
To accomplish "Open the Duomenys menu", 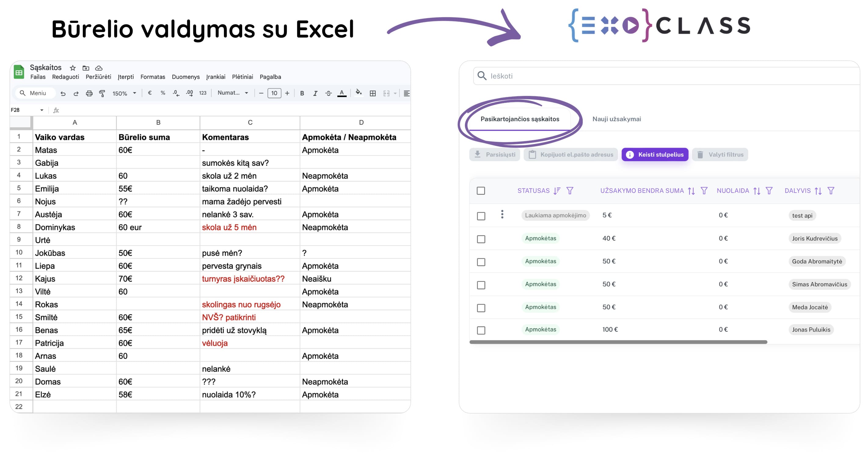I will click(186, 77).
